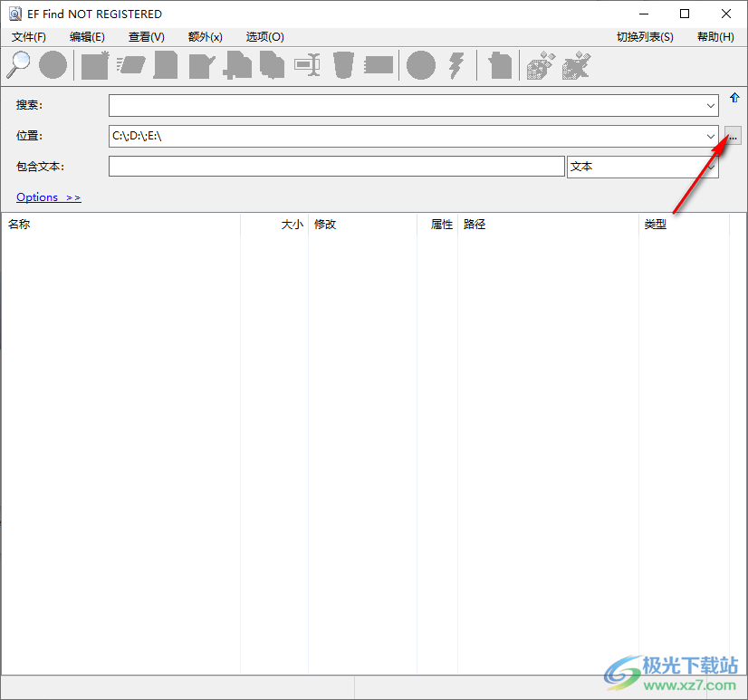
Task: Click the Options >> link
Action: [49, 197]
